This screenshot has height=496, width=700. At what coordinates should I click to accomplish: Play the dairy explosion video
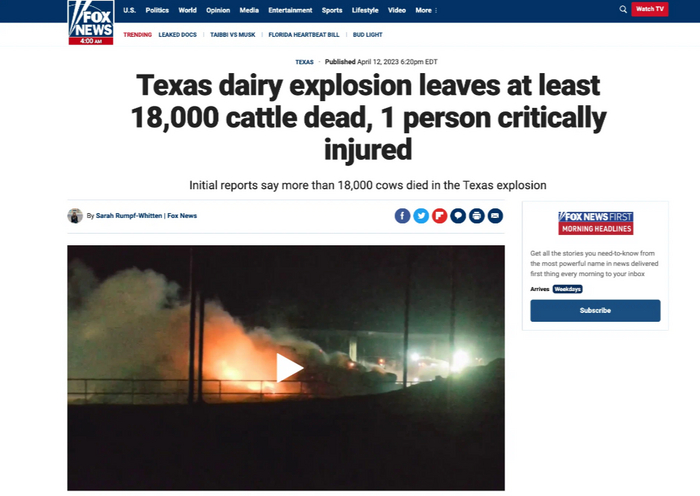[289, 368]
